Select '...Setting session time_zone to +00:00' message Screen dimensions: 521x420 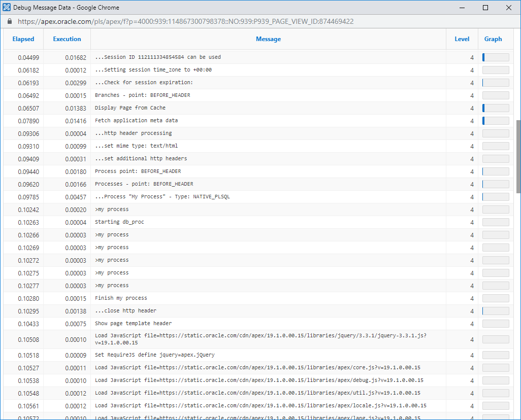point(153,69)
